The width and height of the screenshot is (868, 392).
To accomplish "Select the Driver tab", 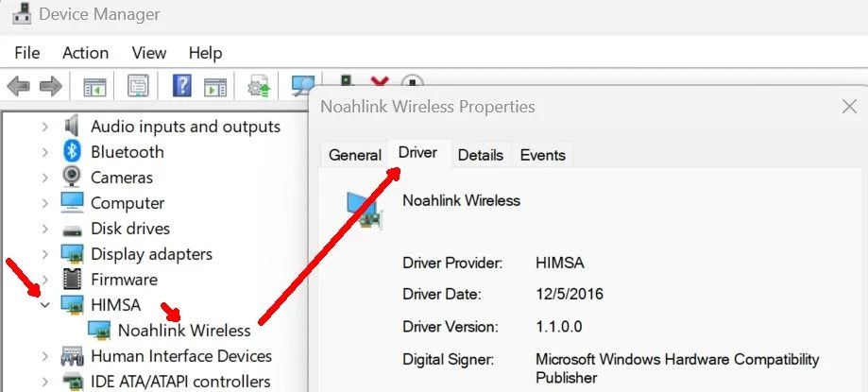I will (x=418, y=152).
